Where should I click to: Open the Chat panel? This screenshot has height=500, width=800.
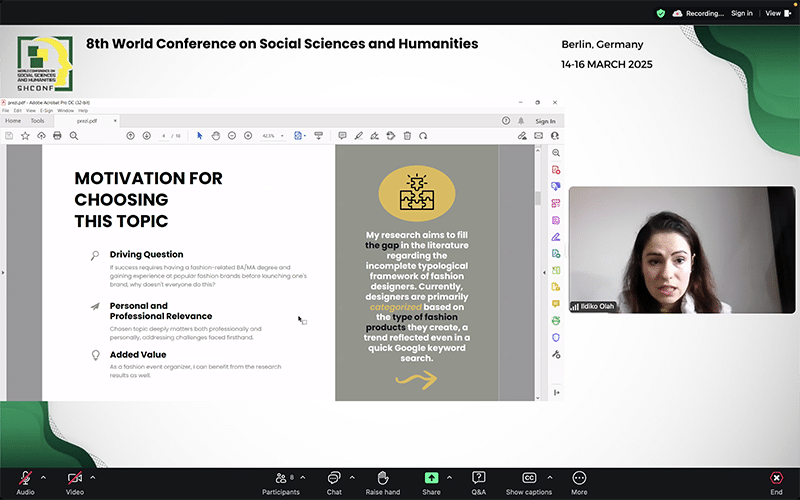(334, 479)
